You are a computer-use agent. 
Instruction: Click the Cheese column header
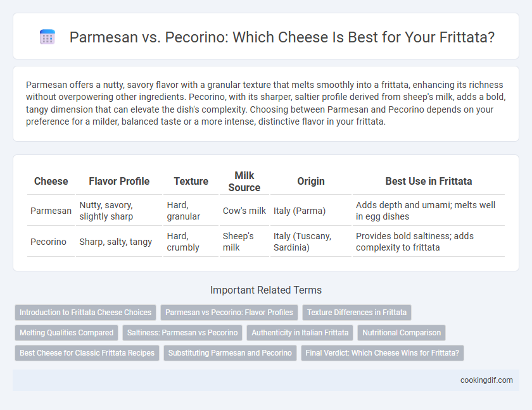click(x=51, y=182)
